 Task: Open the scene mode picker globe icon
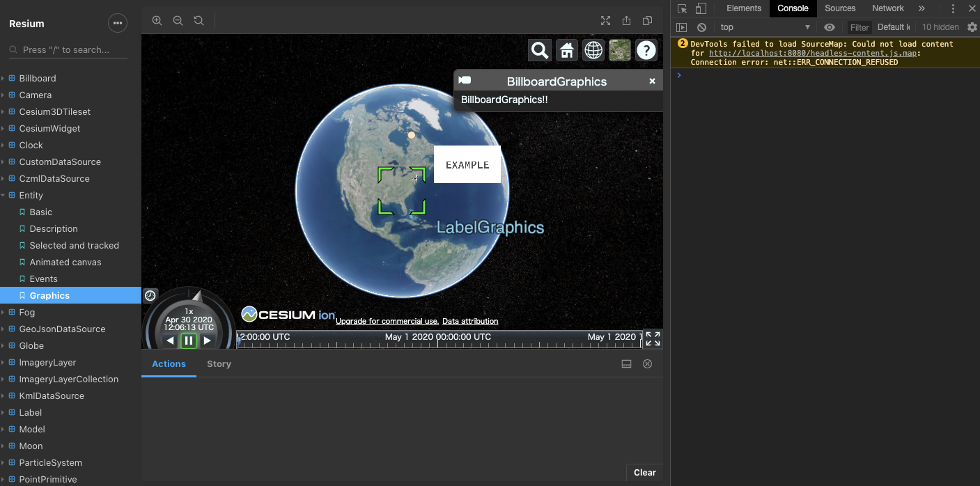(x=593, y=51)
